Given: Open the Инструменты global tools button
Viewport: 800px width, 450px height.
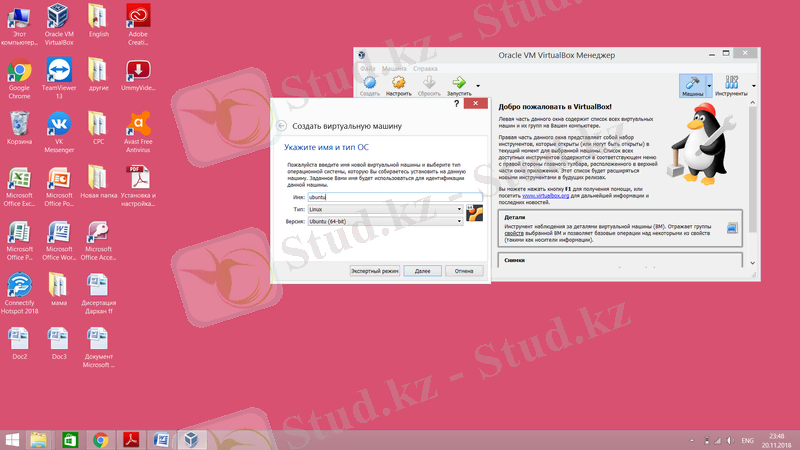Looking at the screenshot, I should [x=731, y=86].
